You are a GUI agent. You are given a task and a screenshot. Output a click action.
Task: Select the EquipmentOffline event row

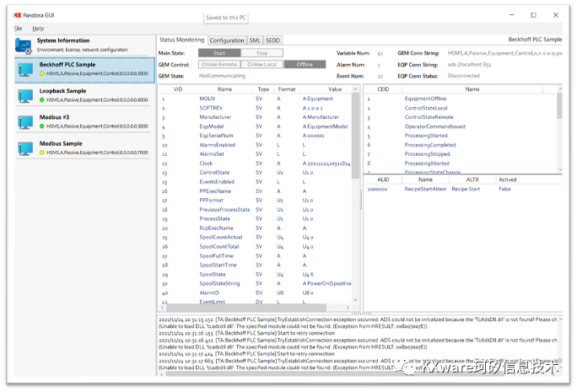point(461,99)
